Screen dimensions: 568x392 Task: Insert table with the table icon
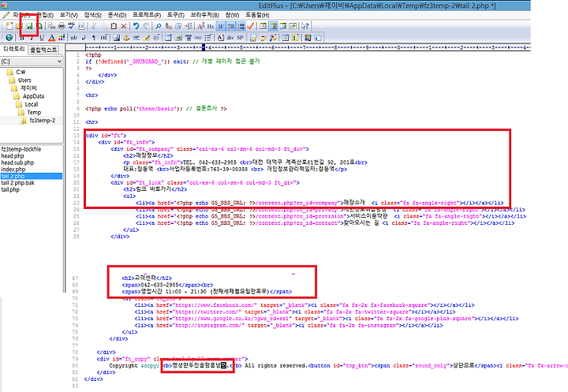168,37
